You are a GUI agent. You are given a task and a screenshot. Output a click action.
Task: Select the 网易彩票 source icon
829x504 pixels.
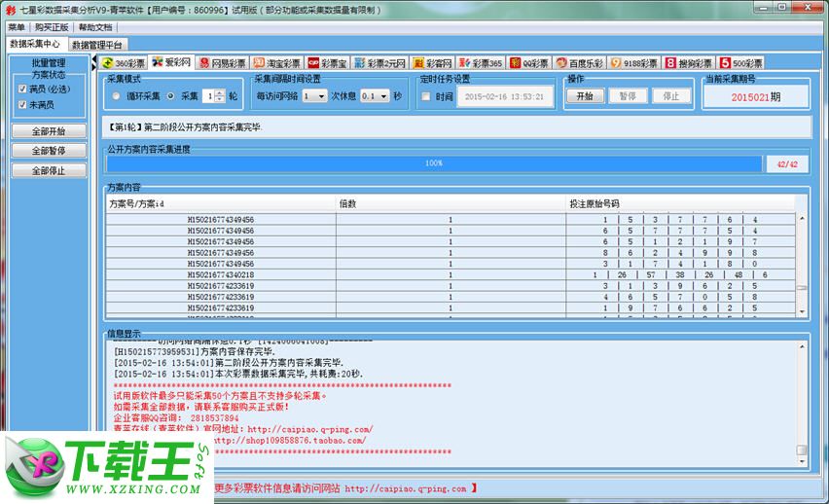204,62
